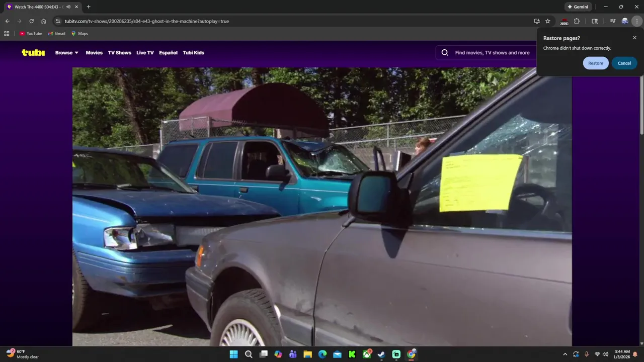Open Microsoft Teams from the taskbar
The height and width of the screenshot is (362, 644).
coord(293,354)
